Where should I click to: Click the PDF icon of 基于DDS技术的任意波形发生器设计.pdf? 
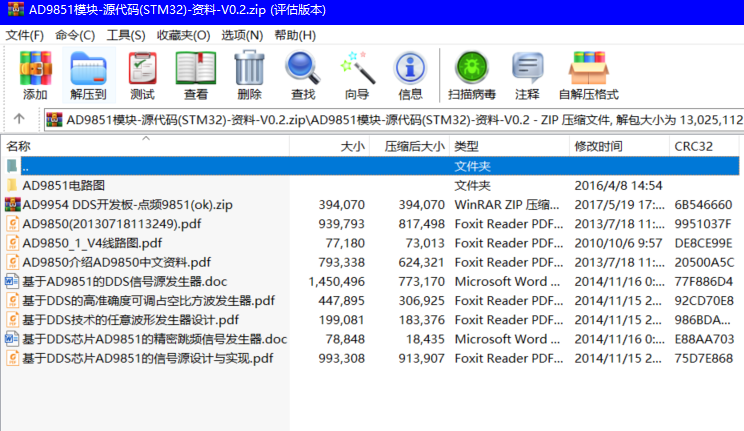point(12,320)
